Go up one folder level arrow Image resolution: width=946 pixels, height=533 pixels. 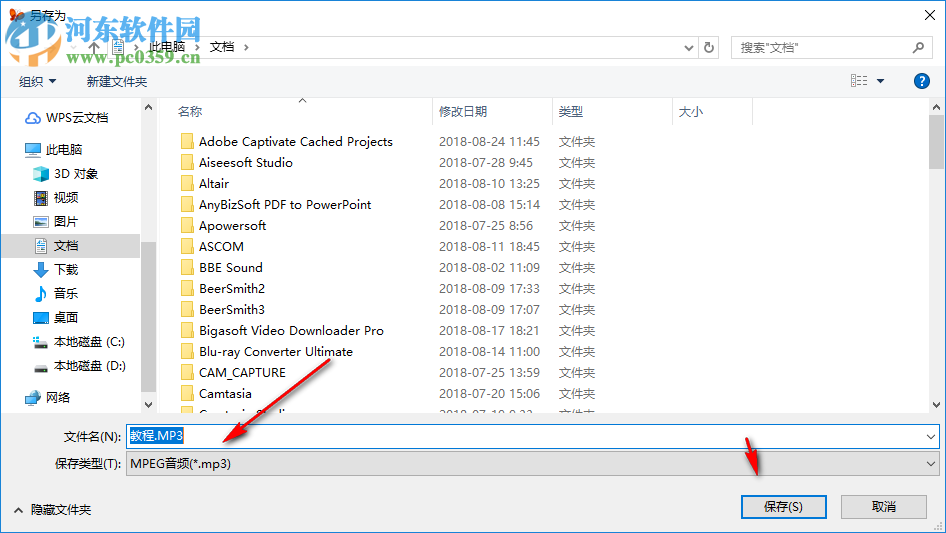(x=94, y=47)
